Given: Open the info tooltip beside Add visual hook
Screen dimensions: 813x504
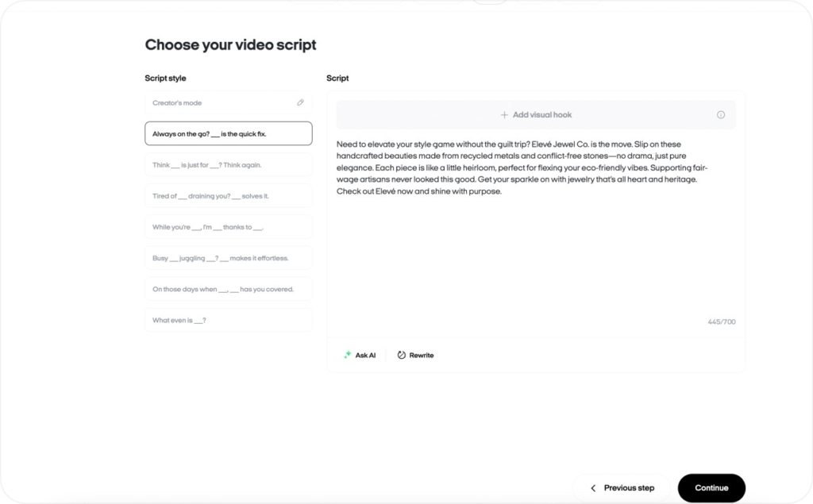Looking at the screenshot, I should pyautogui.click(x=721, y=114).
